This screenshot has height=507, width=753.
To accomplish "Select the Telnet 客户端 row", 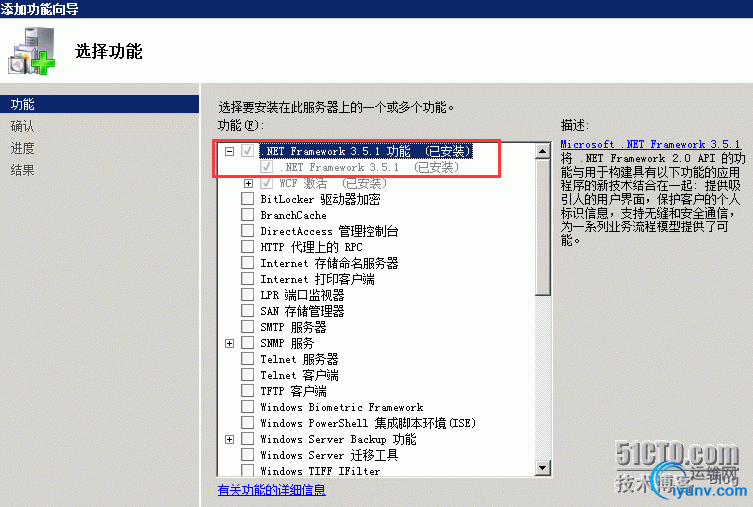I will coord(300,375).
